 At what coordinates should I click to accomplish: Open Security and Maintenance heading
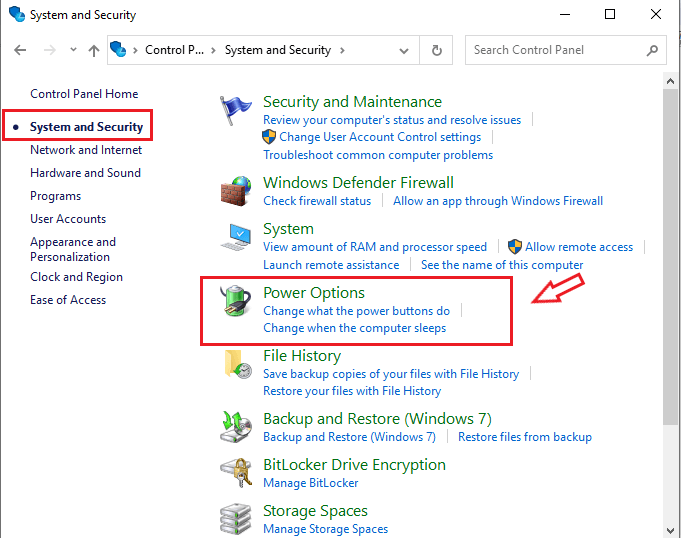tap(352, 102)
